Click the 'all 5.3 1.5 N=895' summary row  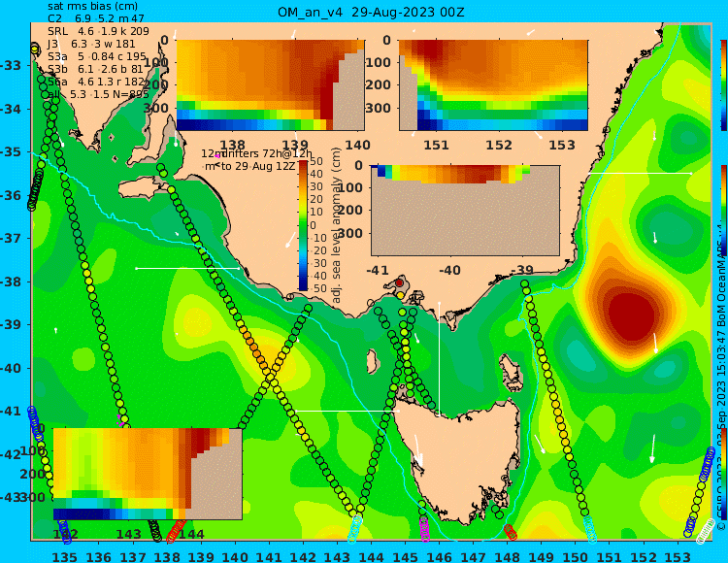point(98,94)
